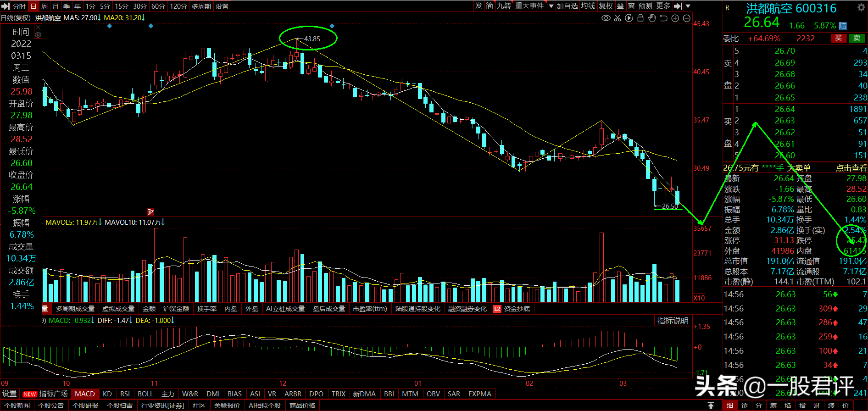
Task: Select the EXPMA indicator tab
Action: click(480, 394)
